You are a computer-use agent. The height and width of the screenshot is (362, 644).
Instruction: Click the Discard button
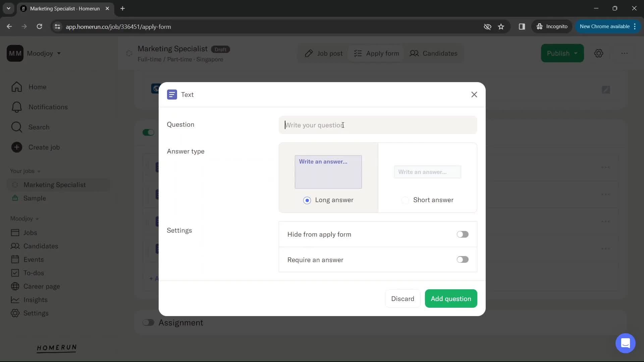tap(402, 299)
